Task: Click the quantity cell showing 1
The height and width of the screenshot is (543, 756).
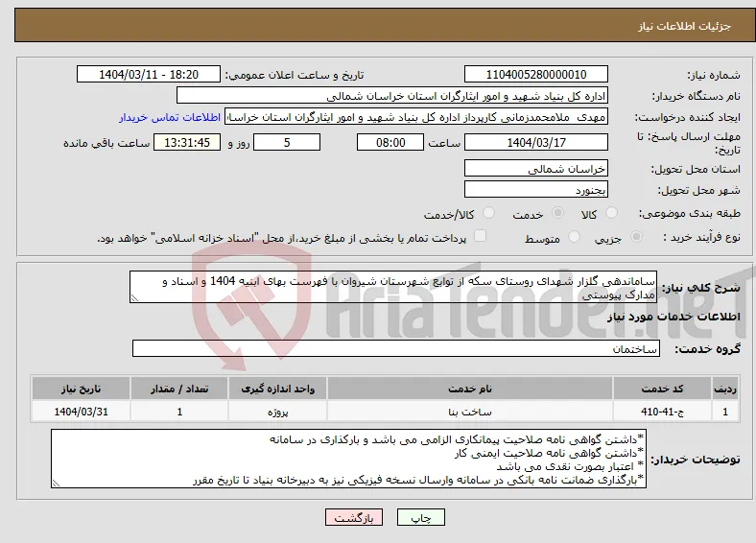Action: click(x=179, y=412)
